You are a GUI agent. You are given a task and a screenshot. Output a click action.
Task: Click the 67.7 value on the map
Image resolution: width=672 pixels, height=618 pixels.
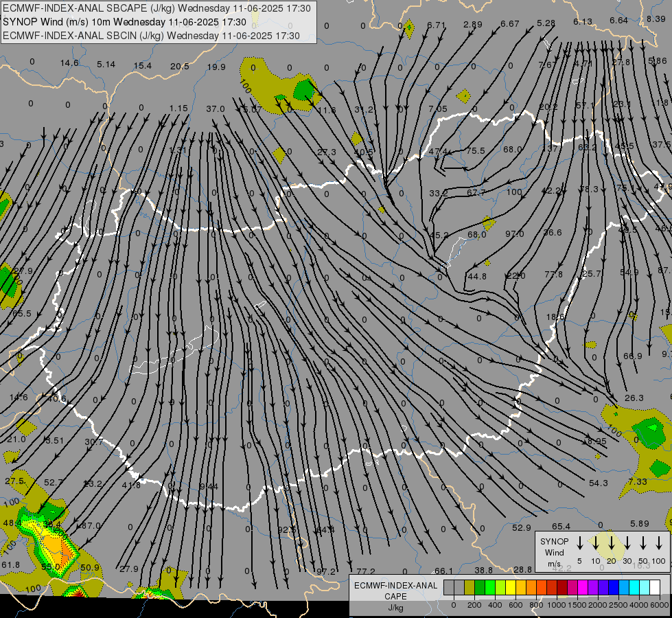[x=476, y=192]
